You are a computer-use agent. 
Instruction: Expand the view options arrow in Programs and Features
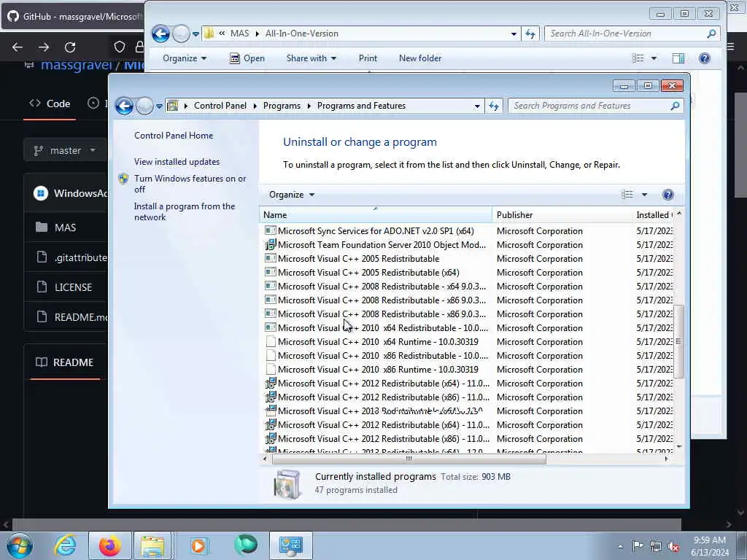click(x=644, y=194)
